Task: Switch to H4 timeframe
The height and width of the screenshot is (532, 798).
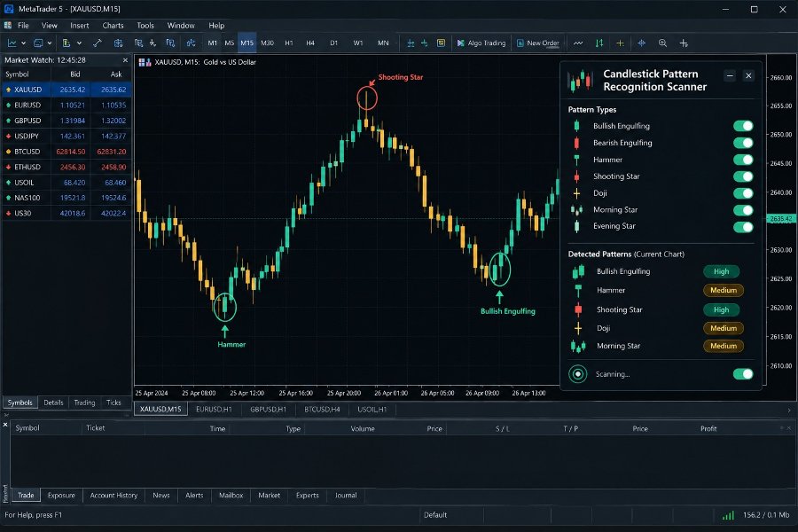Action: pyautogui.click(x=310, y=43)
